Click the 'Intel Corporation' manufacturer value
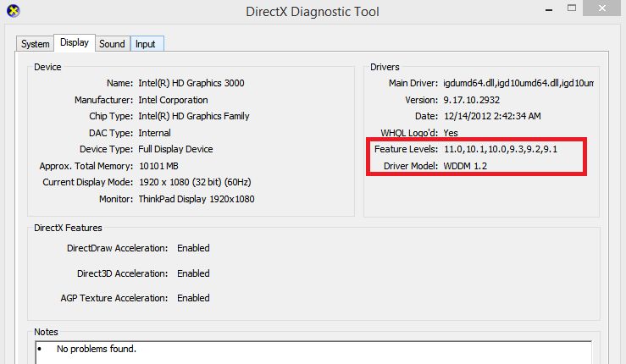626x364 pixels. point(173,100)
